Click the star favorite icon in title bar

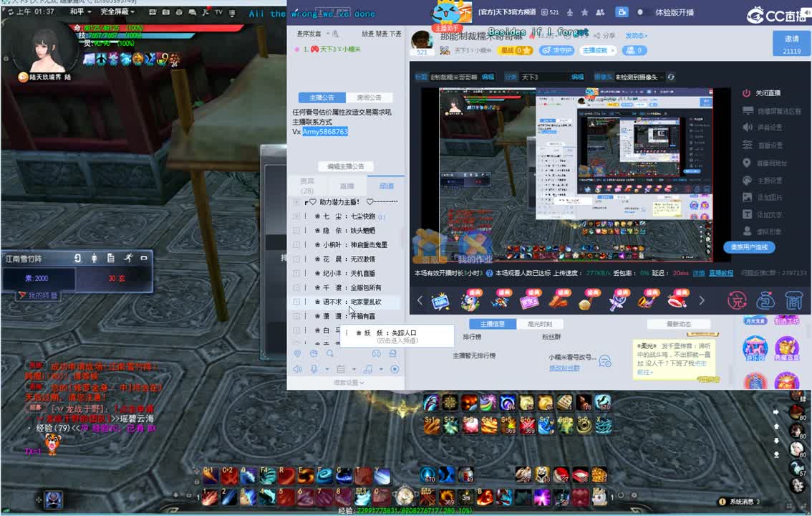[x=584, y=12]
